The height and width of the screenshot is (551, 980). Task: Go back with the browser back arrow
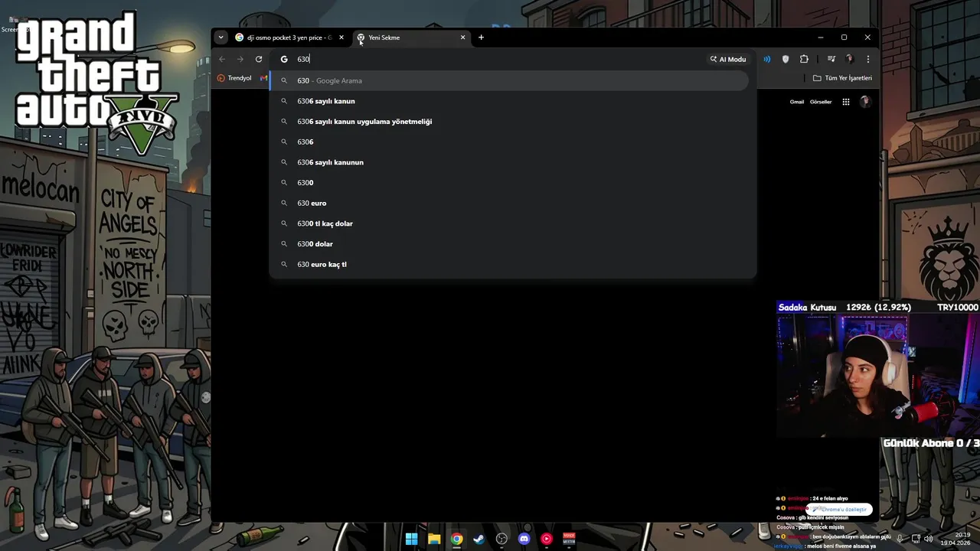(222, 59)
